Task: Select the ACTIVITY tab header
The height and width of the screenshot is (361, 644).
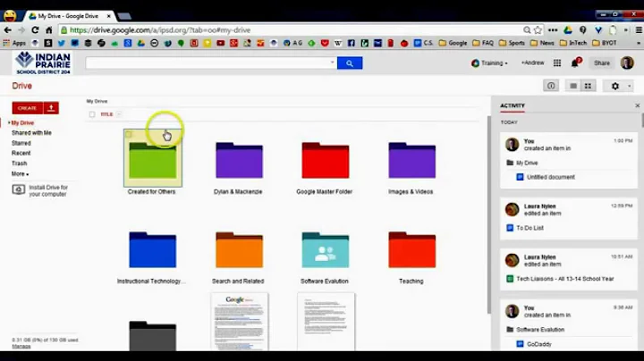Action: coord(513,105)
